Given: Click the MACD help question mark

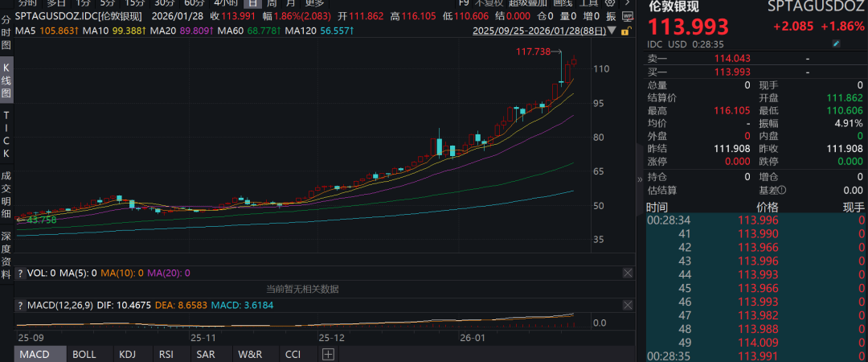Looking at the screenshot, I should 21,306.
